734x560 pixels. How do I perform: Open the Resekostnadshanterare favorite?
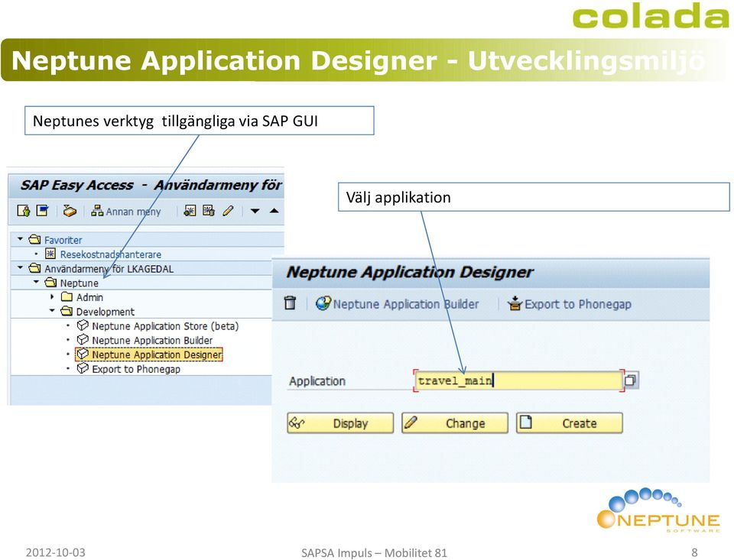pos(110,254)
